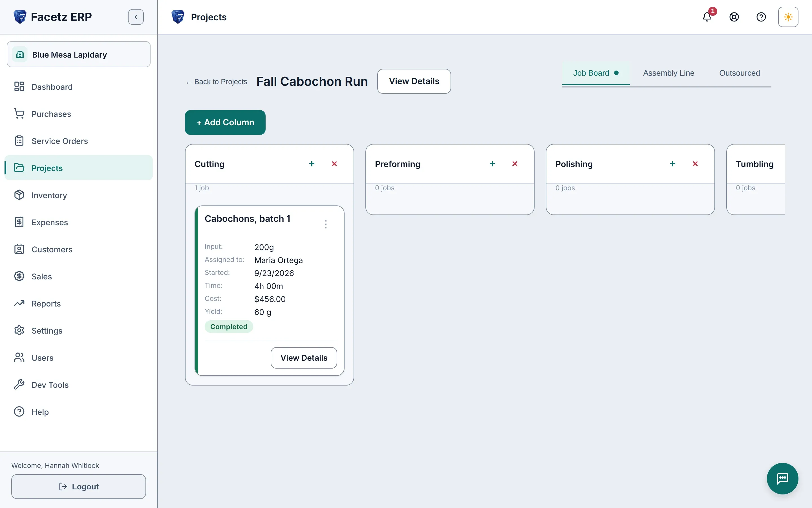Open Settings from the sidebar

[x=78, y=330]
